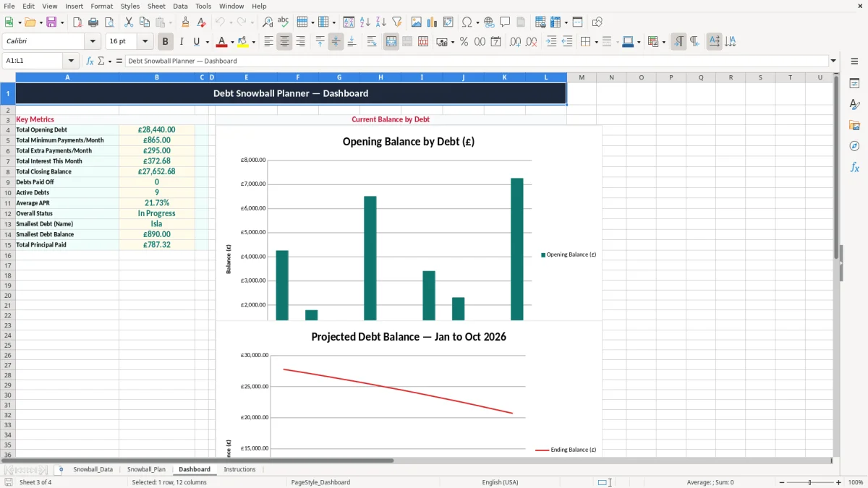
Task: Click the Add Decimal Place icon
Action: point(515,42)
